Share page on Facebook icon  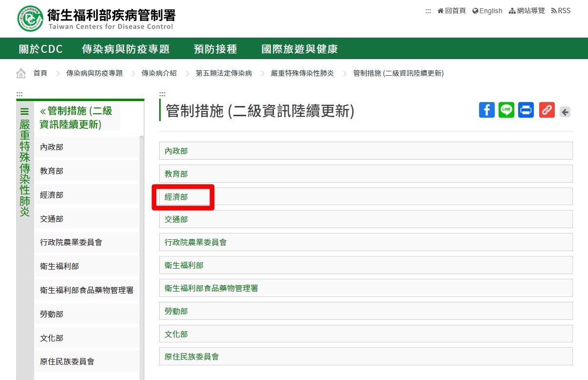pyautogui.click(x=486, y=110)
